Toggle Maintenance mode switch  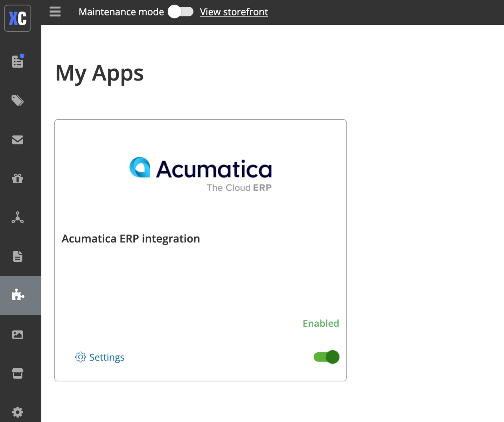(x=180, y=12)
